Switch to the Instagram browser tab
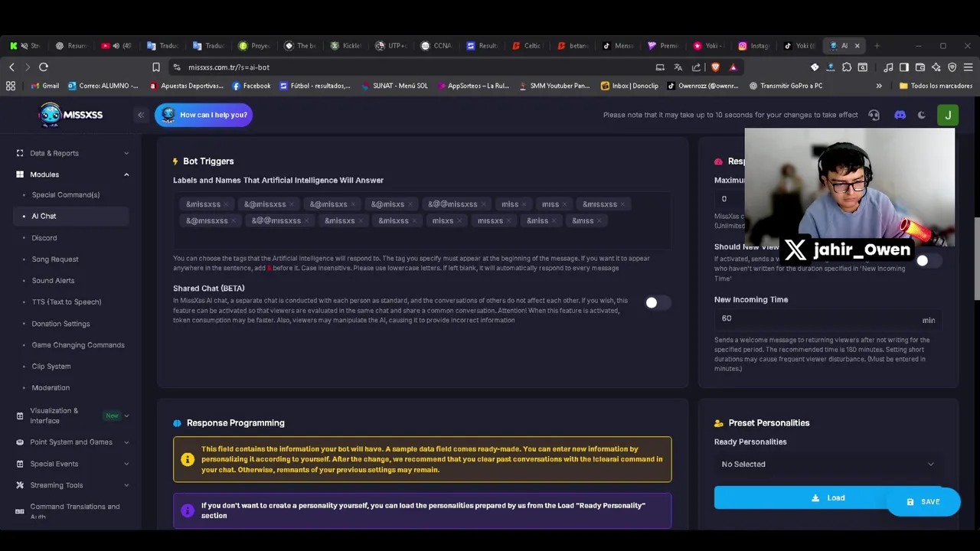 point(753,46)
